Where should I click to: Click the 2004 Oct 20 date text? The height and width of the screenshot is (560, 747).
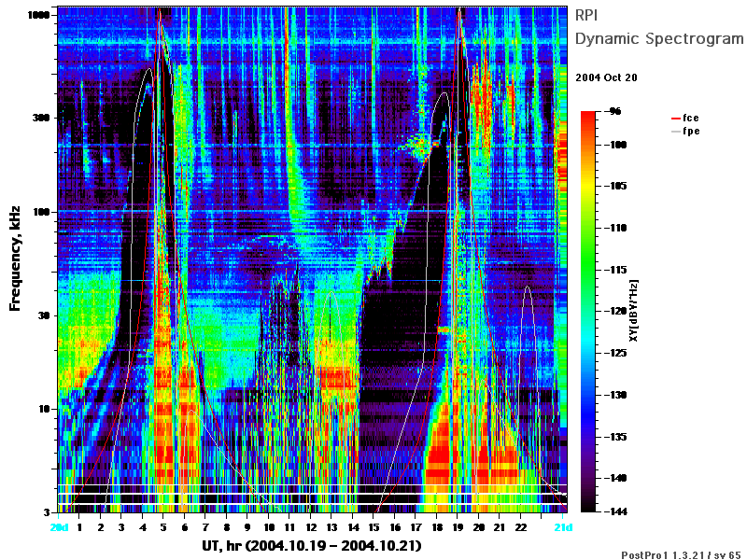(606, 77)
